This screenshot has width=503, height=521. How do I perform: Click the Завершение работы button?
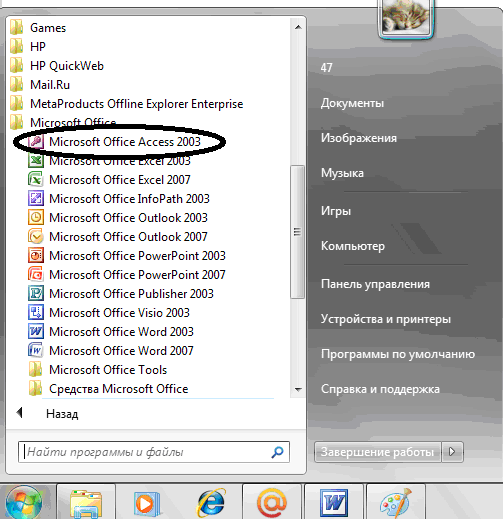coord(377,452)
